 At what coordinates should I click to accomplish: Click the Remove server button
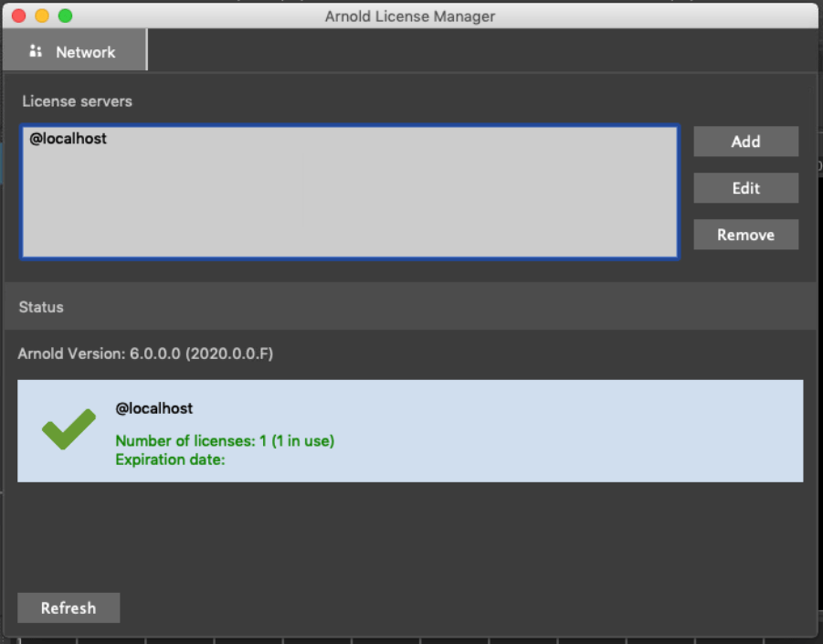coord(745,235)
